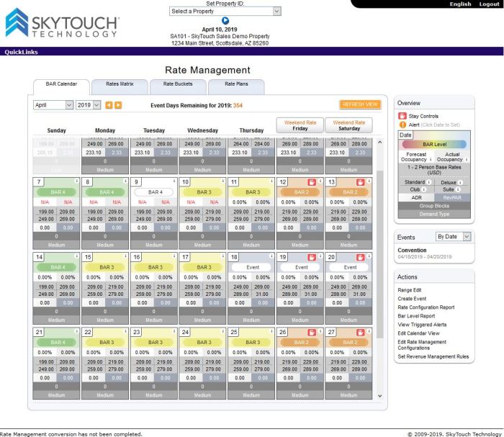This screenshot has width=504, height=437.
Task: Open Rate Configuration Report
Action: [x=426, y=307]
